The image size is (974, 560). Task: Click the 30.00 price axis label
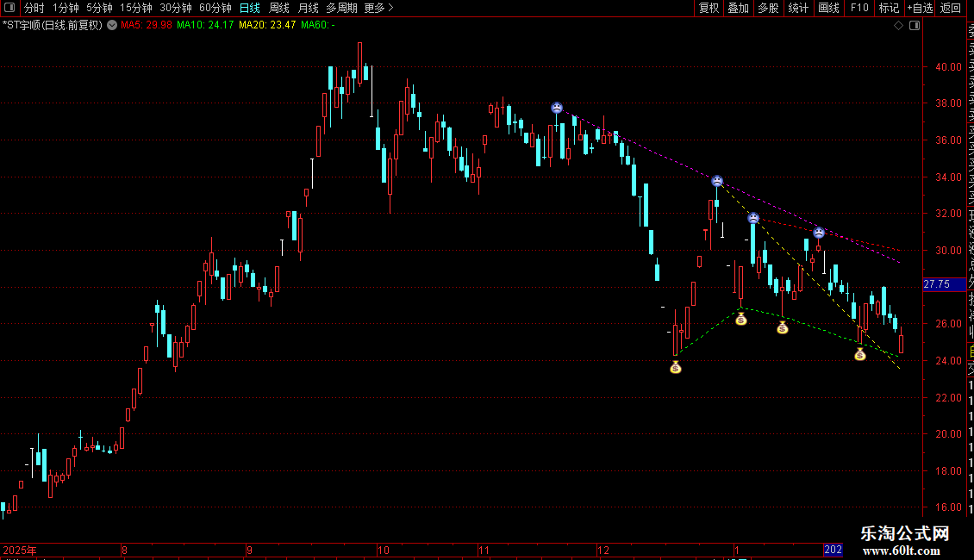(x=948, y=251)
